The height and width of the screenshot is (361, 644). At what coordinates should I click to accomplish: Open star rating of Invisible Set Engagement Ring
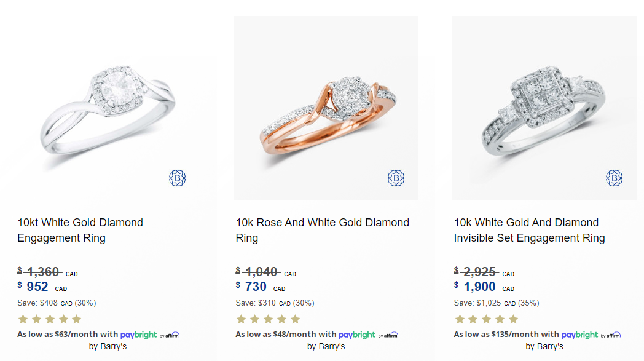tap(486, 319)
